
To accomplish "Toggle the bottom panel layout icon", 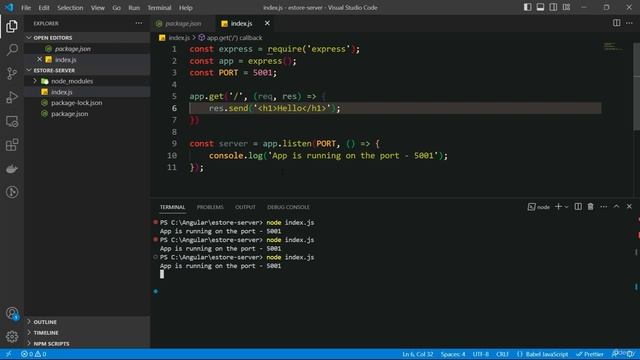I will coord(540,7).
